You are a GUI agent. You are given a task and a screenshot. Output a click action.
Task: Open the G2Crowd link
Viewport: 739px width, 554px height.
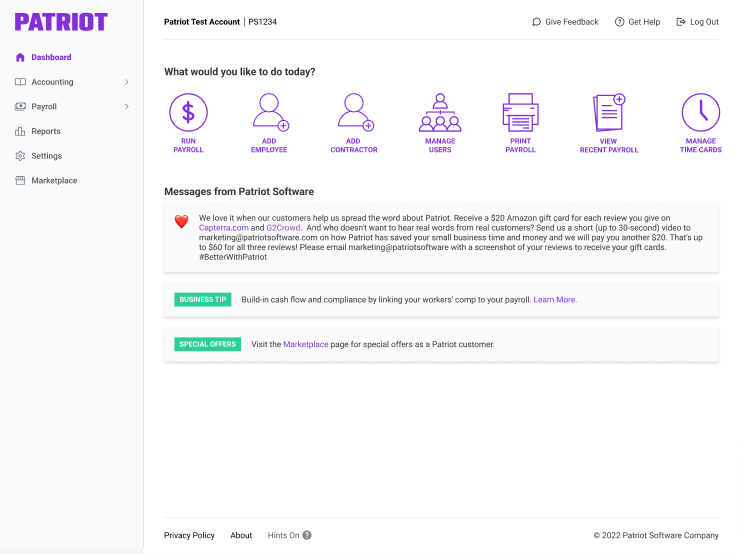pos(283,228)
